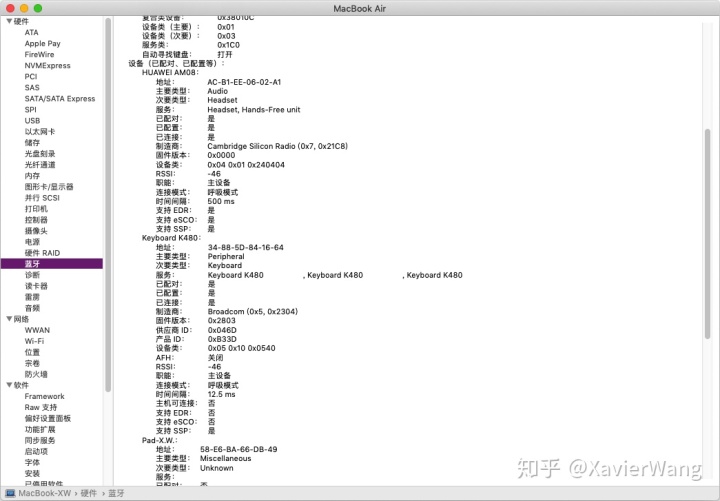The width and height of the screenshot is (720, 501).
Task: Select WWAN under 网络
Action: pos(37,330)
